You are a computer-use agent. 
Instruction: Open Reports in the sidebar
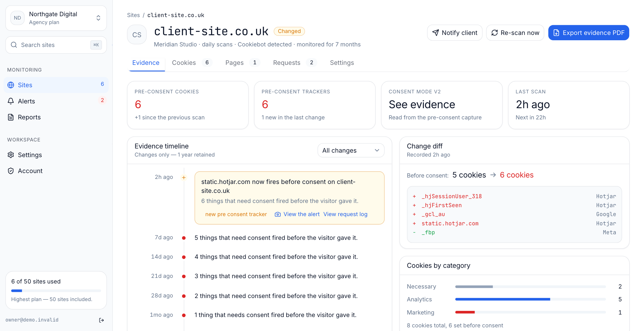coord(56,117)
